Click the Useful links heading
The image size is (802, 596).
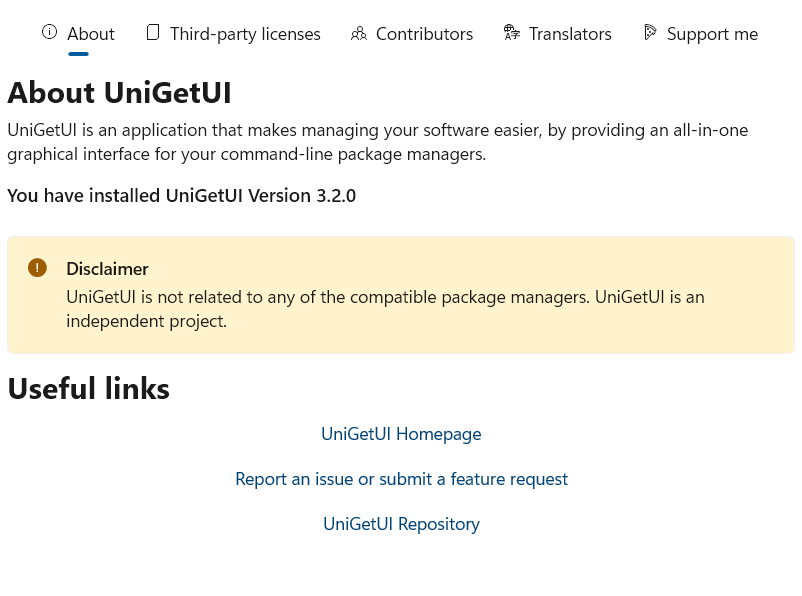pos(88,388)
